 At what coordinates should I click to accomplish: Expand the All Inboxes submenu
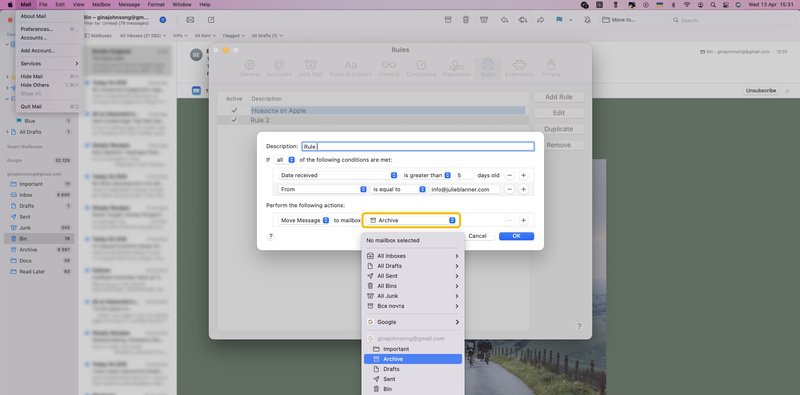pos(413,256)
